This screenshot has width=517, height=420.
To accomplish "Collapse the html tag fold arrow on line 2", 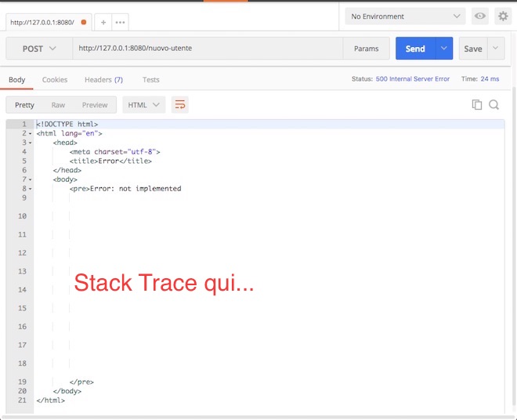I will coord(30,134).
